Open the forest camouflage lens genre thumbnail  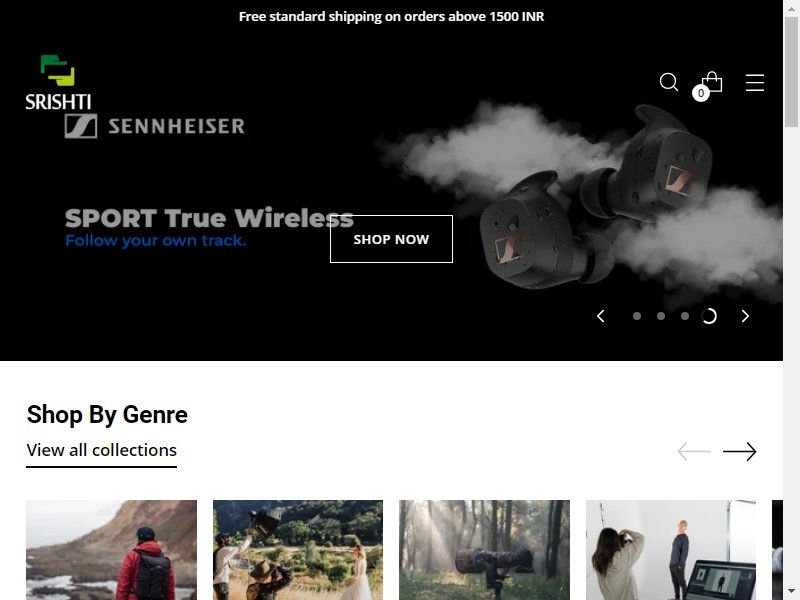coord(484,550)
